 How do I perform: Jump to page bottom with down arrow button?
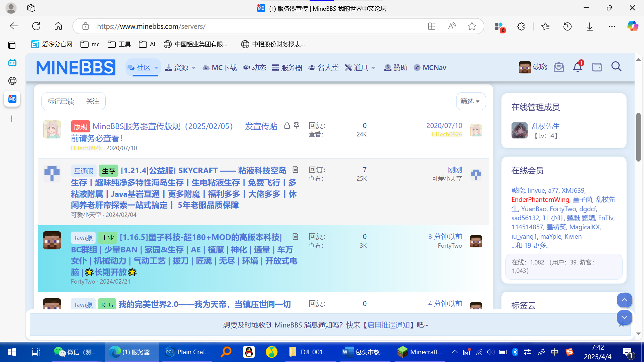(624, 317)
